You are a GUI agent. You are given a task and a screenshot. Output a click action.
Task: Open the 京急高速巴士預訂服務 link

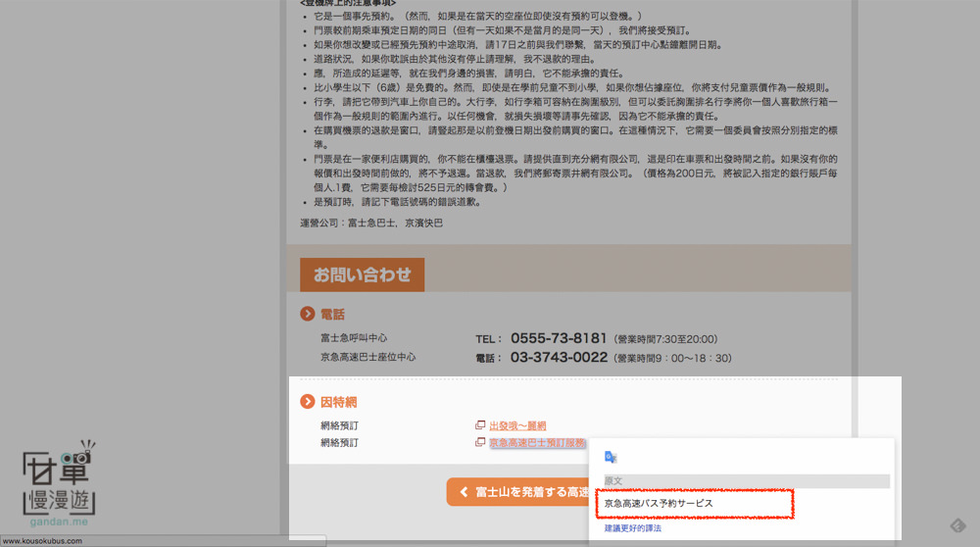click(537, 443)
